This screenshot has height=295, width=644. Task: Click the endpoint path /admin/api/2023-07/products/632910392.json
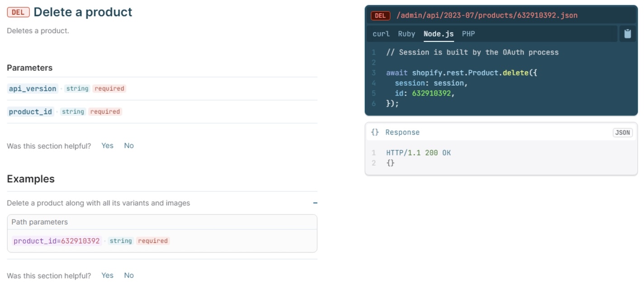pos(487,15)
